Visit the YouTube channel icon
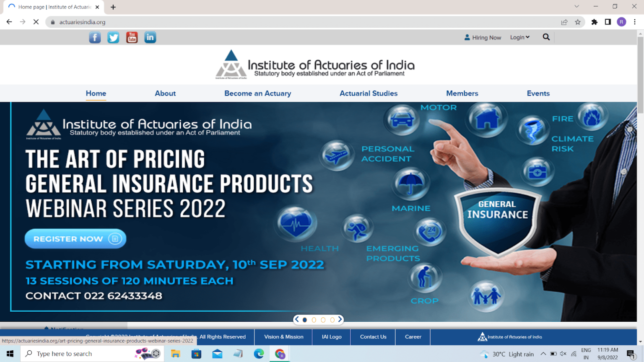The image size is (644, 362). [132, 37]
